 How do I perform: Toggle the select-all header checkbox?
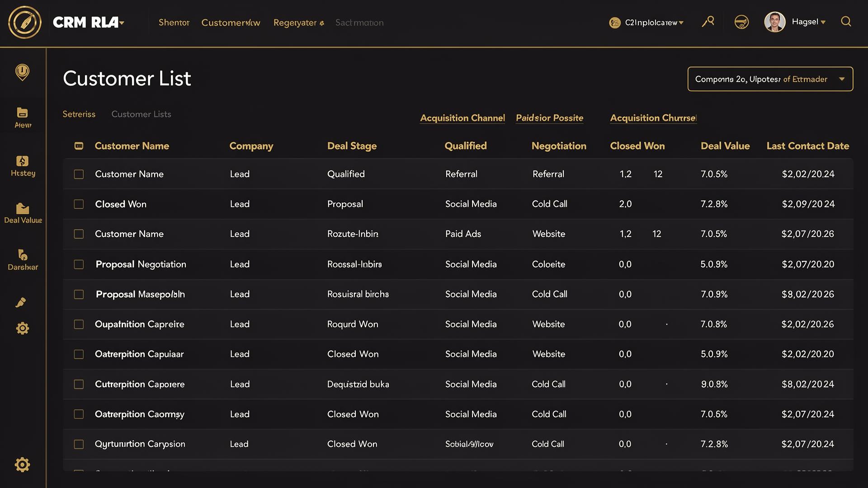click(79, 146)
